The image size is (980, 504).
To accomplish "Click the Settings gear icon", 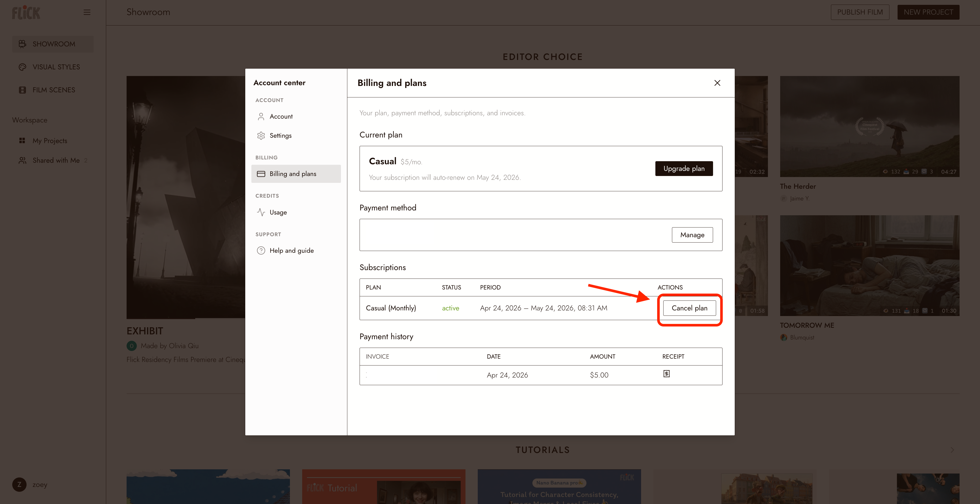I will 261,136.
